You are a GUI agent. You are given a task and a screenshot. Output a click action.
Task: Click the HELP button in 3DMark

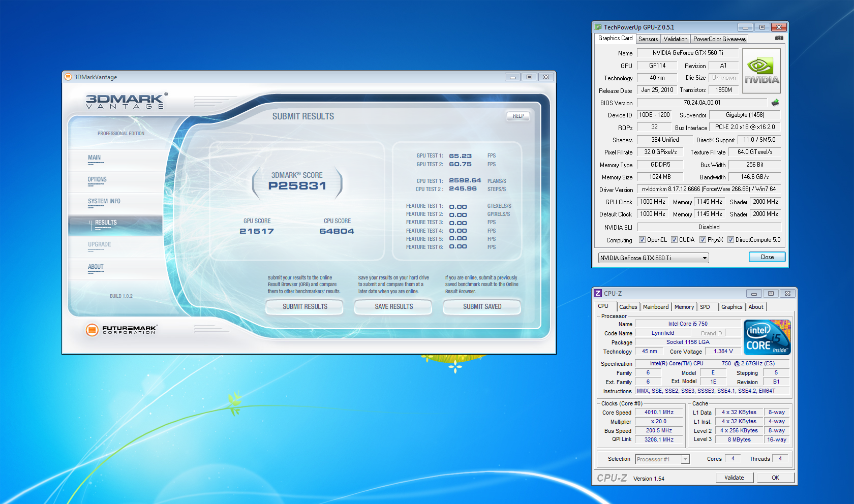(x=518, y=116)
